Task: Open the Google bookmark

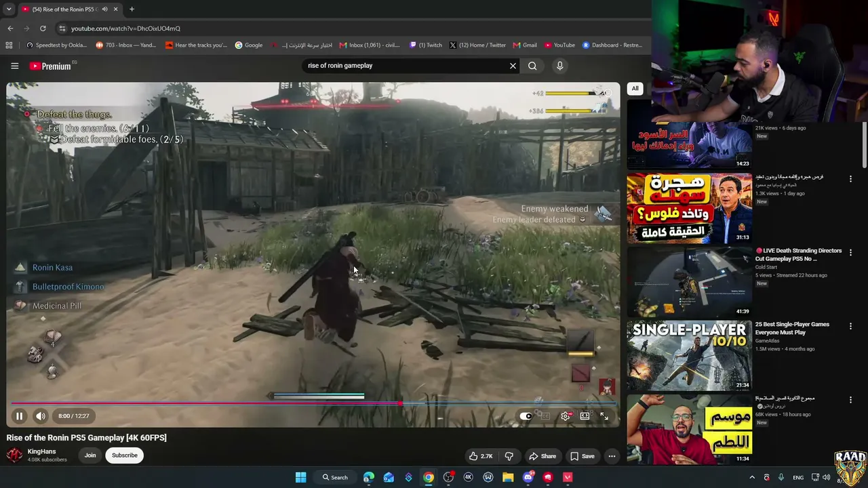Action: click(x=249, y=45)
